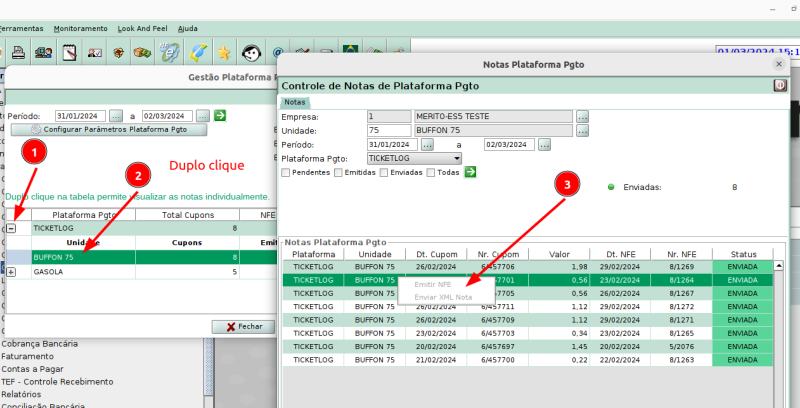Click Configurar Parâmetros Plataforma Pgto button
This screenshot has height=408, width=800.
point(108,130)
